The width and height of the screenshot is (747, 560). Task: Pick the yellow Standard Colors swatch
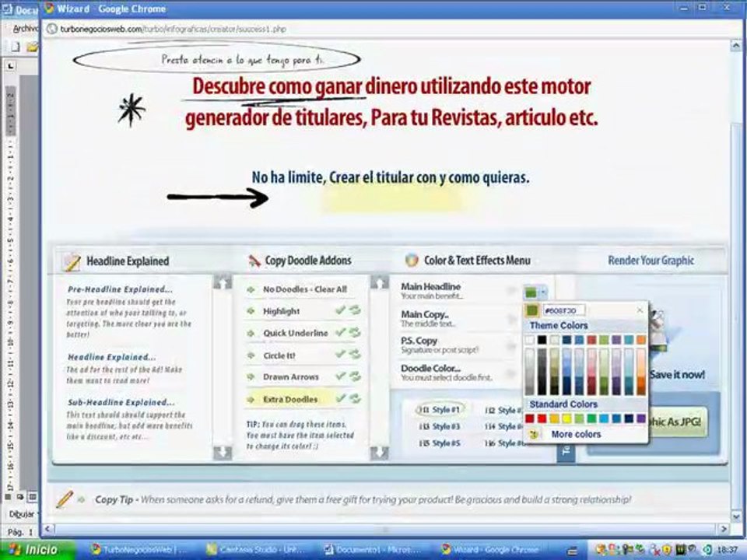(x=567, y=418)
